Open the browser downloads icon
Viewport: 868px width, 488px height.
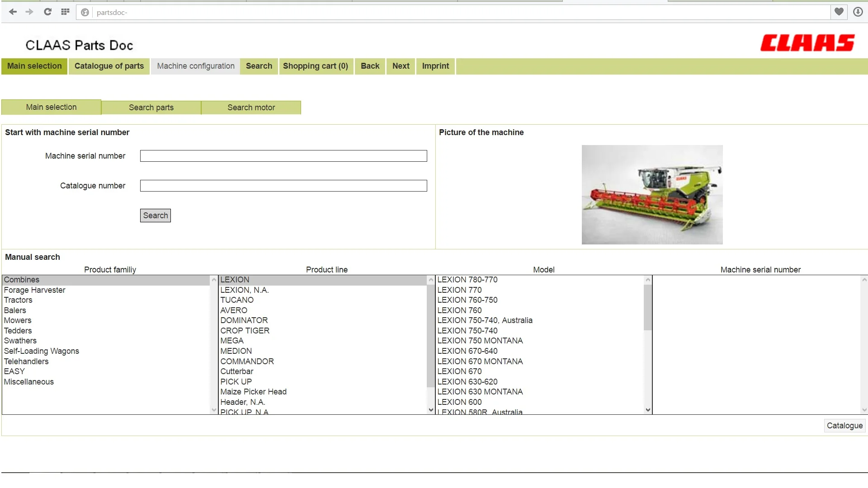(858, 12)
